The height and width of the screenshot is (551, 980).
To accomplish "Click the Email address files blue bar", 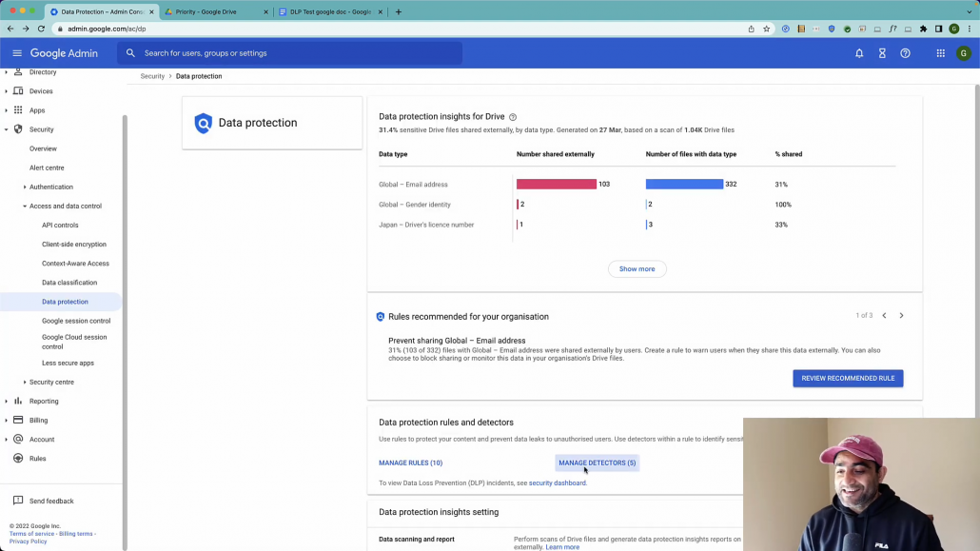I will click(x=684, y=184).
